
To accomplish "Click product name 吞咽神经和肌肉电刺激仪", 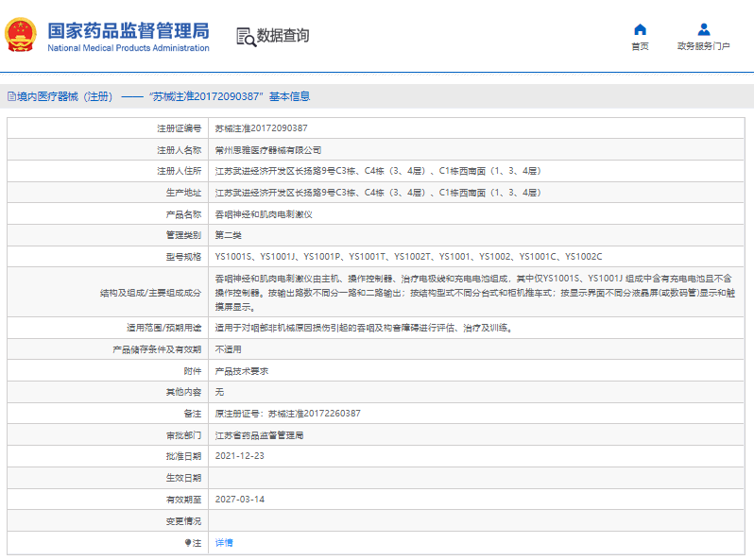I will (264, 214).
